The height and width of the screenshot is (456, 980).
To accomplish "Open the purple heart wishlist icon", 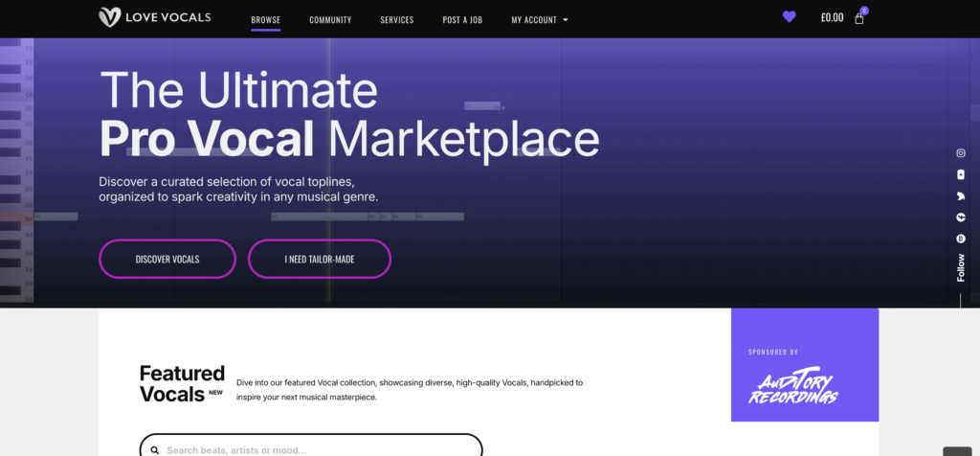I will [789, 17].
